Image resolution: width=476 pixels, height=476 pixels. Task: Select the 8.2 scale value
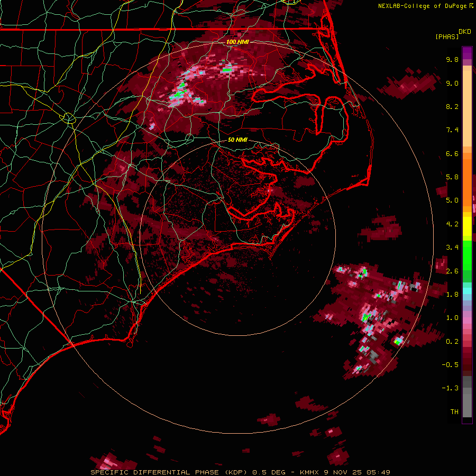tap(452, 106)
